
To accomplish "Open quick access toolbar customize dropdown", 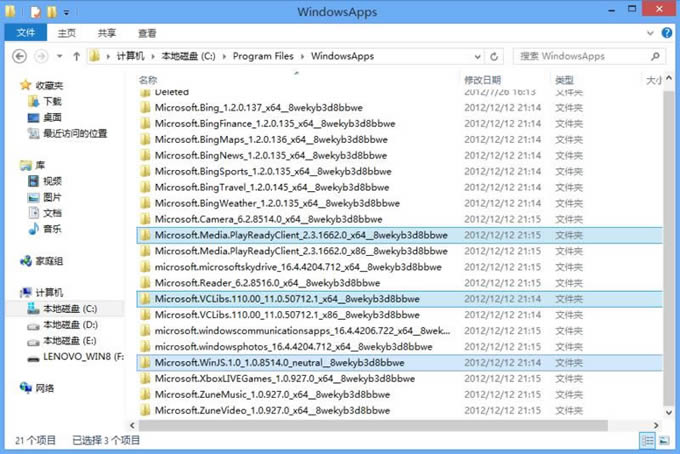I will point(66,13).
